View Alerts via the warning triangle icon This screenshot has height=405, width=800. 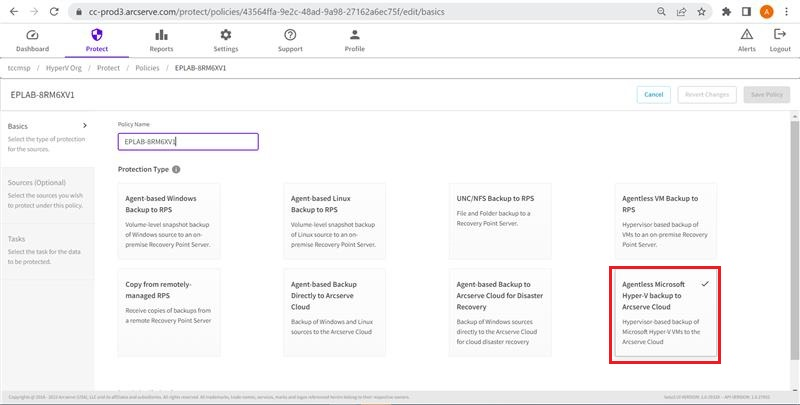[746, 34]
